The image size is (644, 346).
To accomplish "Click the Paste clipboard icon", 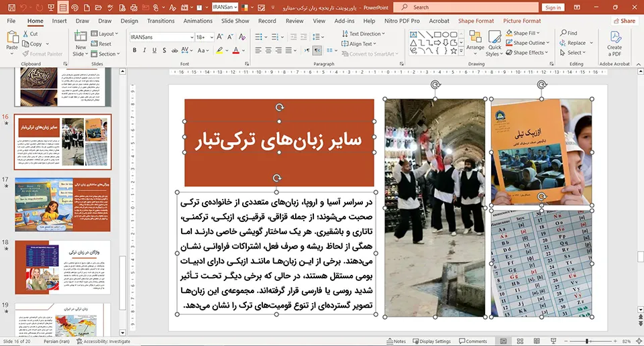I will coord(12,38).
